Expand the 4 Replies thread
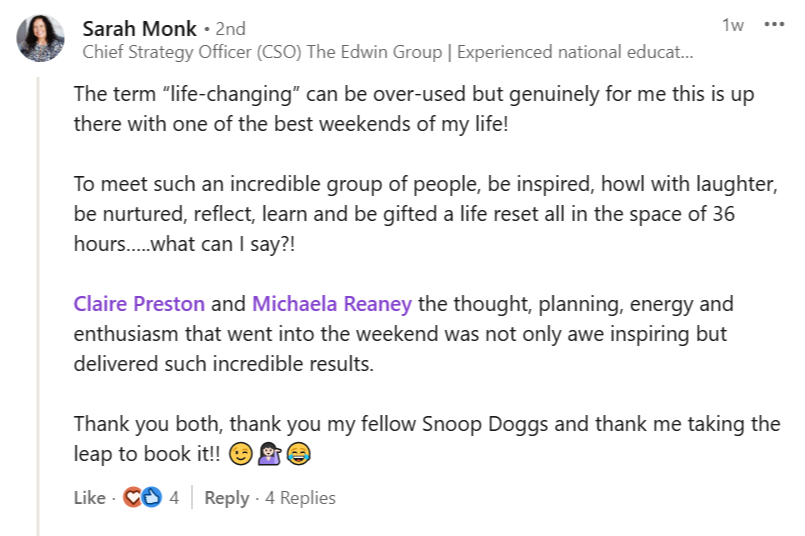Viewport: 805px width, 536px height. tap(300, 497)
